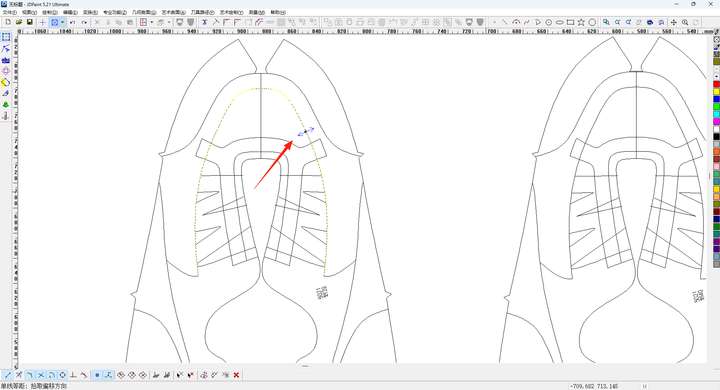This screenshot has width=720, height=390.
Task: Click the undo arrow icon
Action: 73,22
